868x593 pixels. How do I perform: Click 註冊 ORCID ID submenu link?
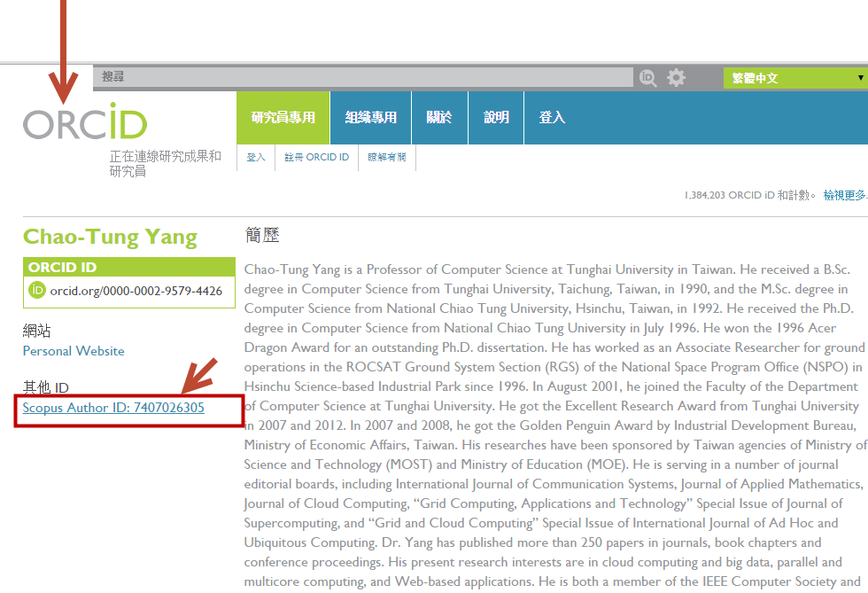pos(317,158)
